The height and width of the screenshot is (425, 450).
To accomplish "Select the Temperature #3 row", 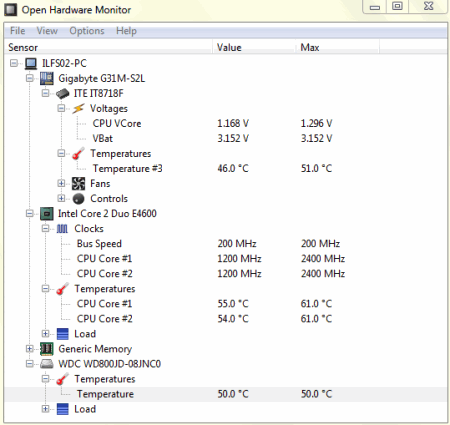I will [226, 168].
